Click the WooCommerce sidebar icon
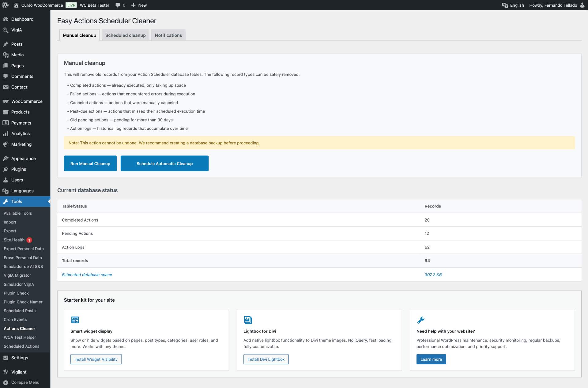Image resolution: width=588 pixels, height=388 pixels. pos(6,101)
